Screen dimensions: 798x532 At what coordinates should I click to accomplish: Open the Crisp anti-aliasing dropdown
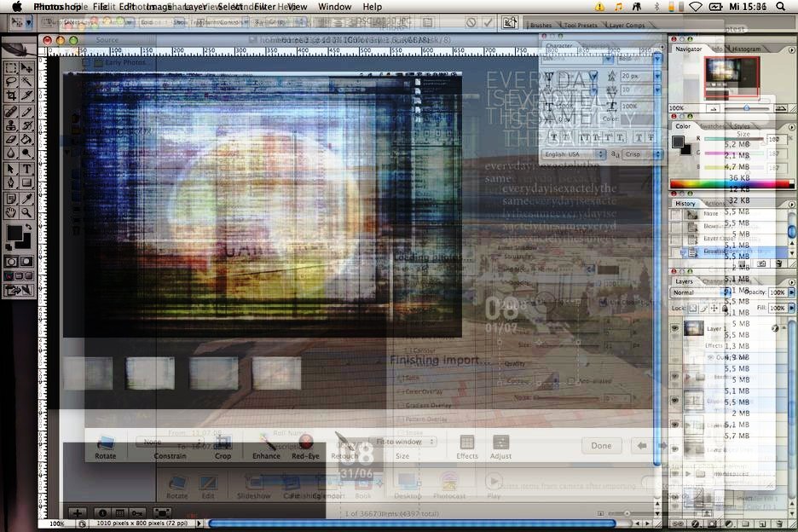[x=642, y=154]
